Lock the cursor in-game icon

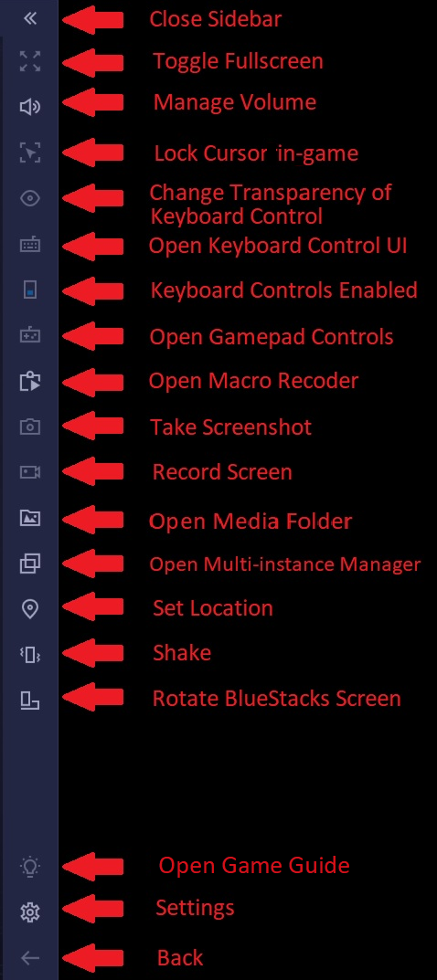coord(30,153)
